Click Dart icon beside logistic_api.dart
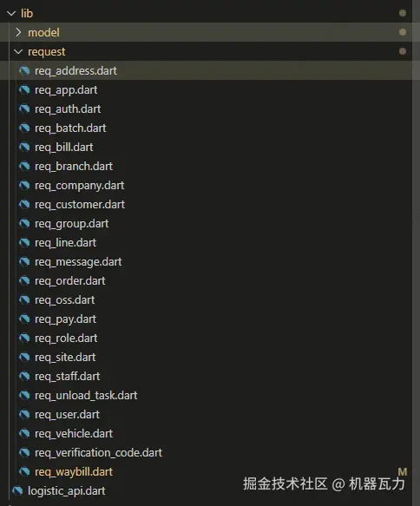The image size is (420, 506). coord(17,490)
